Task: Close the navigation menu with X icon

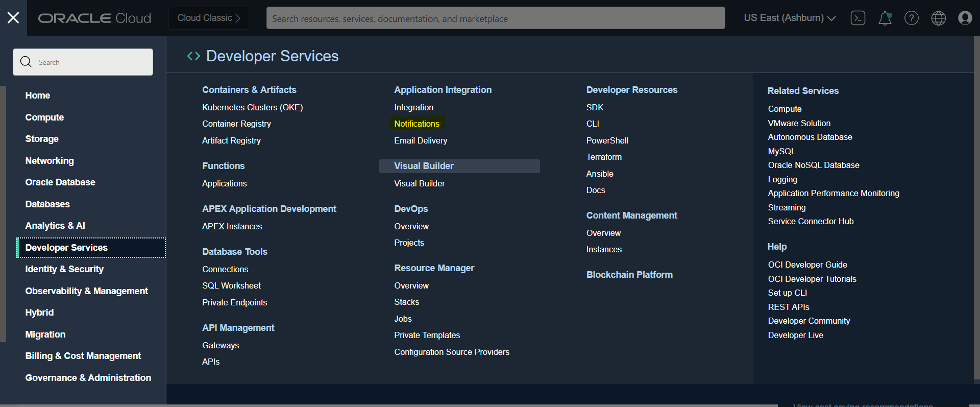Action: [x=13, y=18]
